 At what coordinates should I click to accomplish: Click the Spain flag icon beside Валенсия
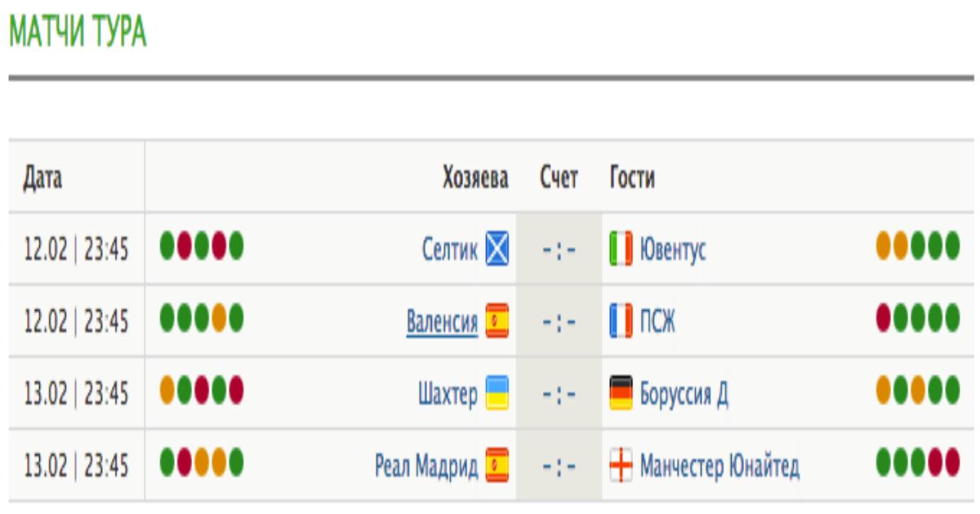point(497,321)
